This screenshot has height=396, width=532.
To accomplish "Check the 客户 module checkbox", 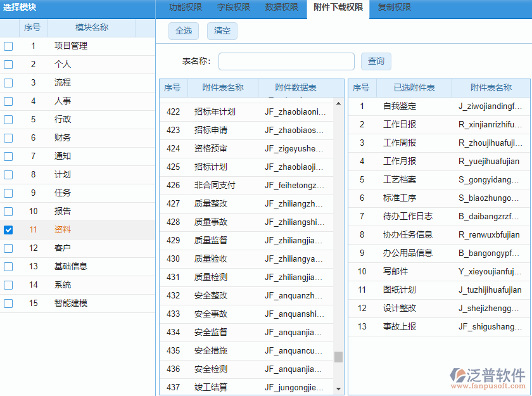I will pyautogui.click(x=8, y=248).
